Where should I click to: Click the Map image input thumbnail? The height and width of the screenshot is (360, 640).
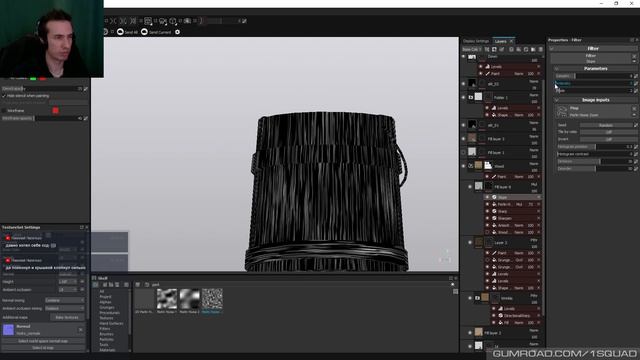pyautogui.click(x=562, y=111)
